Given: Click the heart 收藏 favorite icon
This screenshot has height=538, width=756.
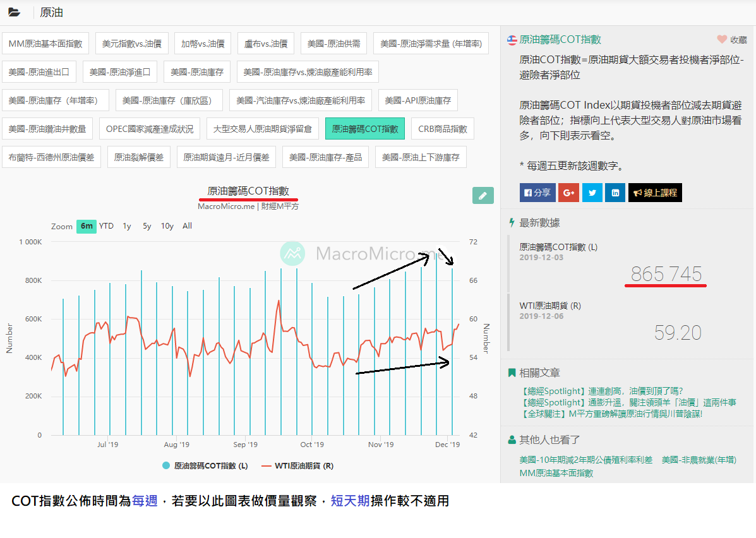Looking at the screenshot, I should click(722, 40).
